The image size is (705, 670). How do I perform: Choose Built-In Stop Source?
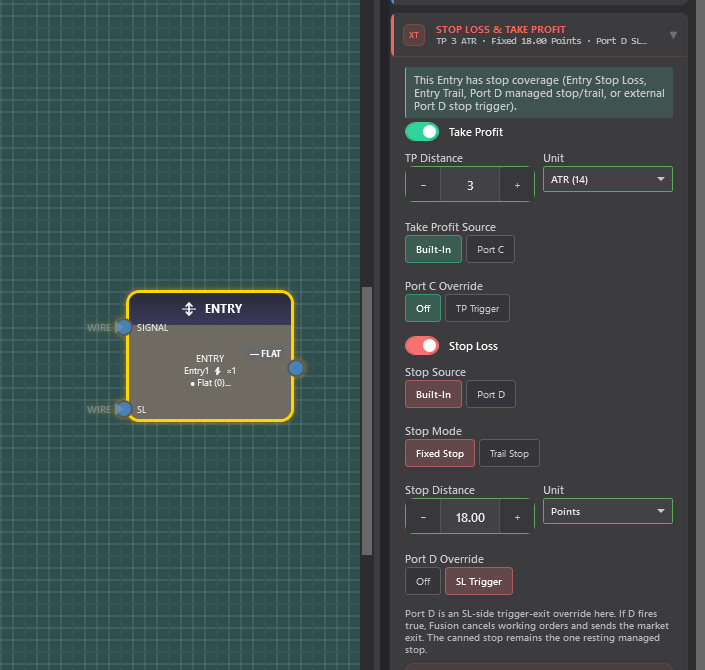(433, 394)
